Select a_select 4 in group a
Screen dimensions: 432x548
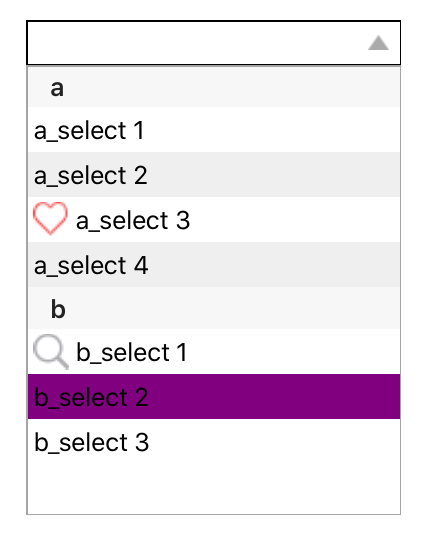coord(214,265)
